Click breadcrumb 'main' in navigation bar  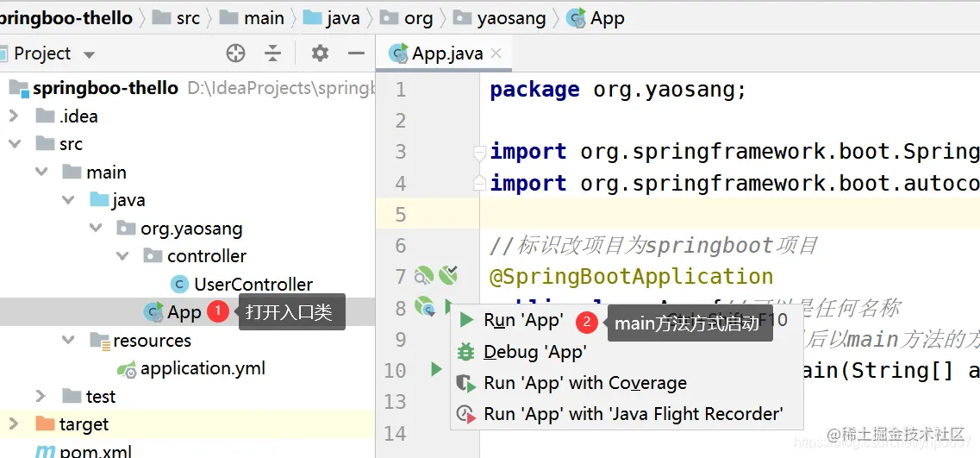(264, 18)
